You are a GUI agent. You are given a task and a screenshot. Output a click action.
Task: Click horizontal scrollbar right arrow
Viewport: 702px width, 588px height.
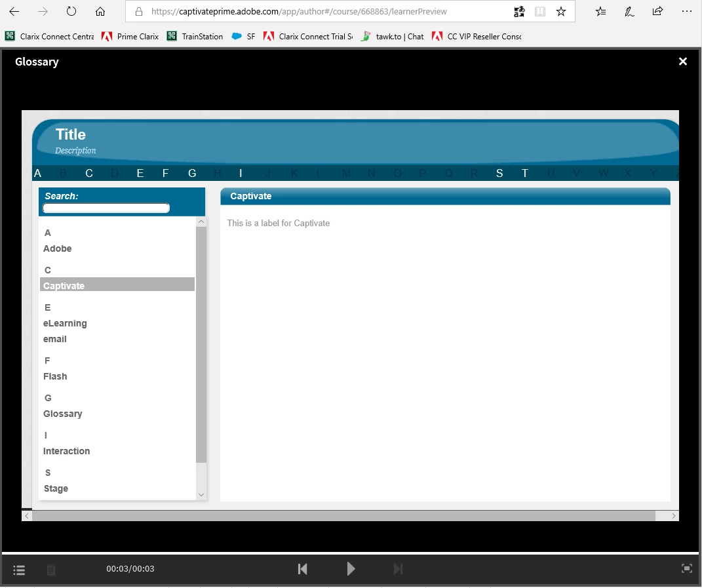pos(674,516)
